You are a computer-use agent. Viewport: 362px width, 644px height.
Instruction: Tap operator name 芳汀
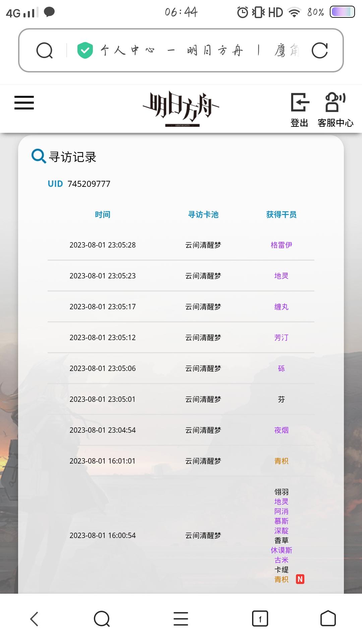[x=282, y=338]
